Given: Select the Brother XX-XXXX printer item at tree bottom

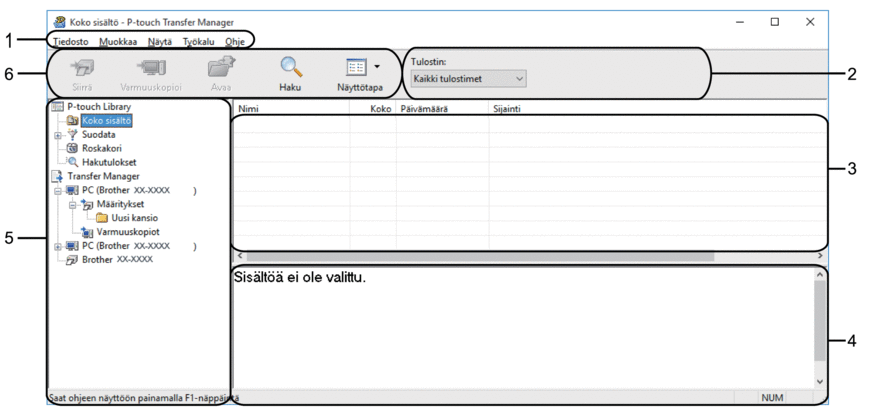Looking at the screenshot, I should [x=117, y=260].
